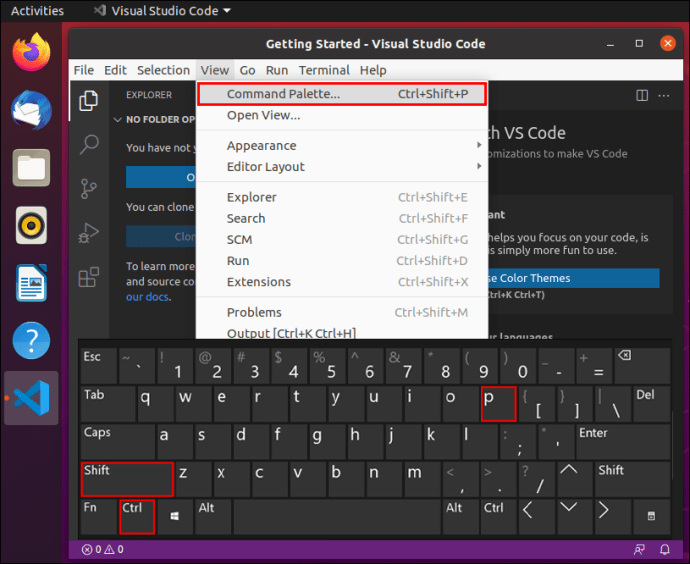The width and height of the screenshot is (690, 564).
Task: Click Visual Studio Code dock icon
Action: pyautogui.click(x=31, y=398)
